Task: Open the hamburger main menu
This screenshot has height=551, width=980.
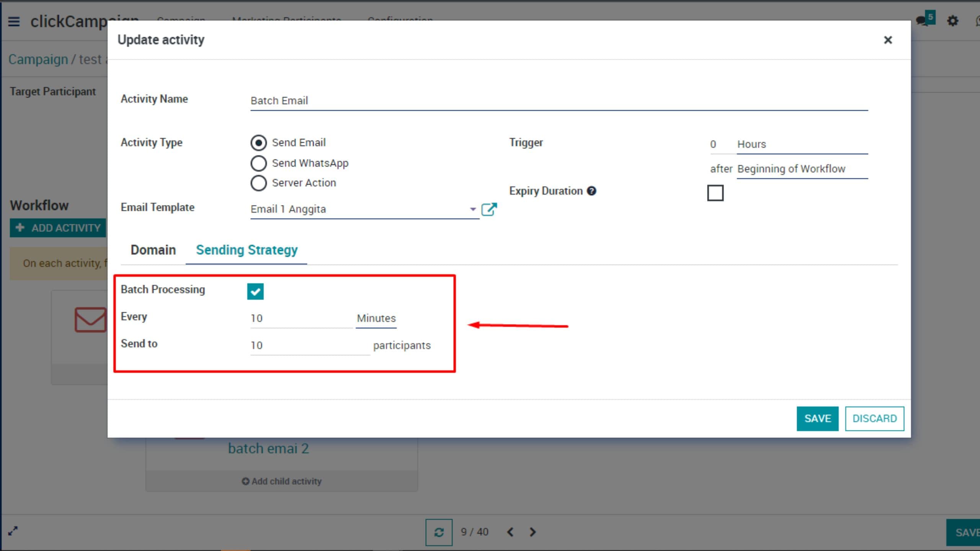Action: [14, 21]
